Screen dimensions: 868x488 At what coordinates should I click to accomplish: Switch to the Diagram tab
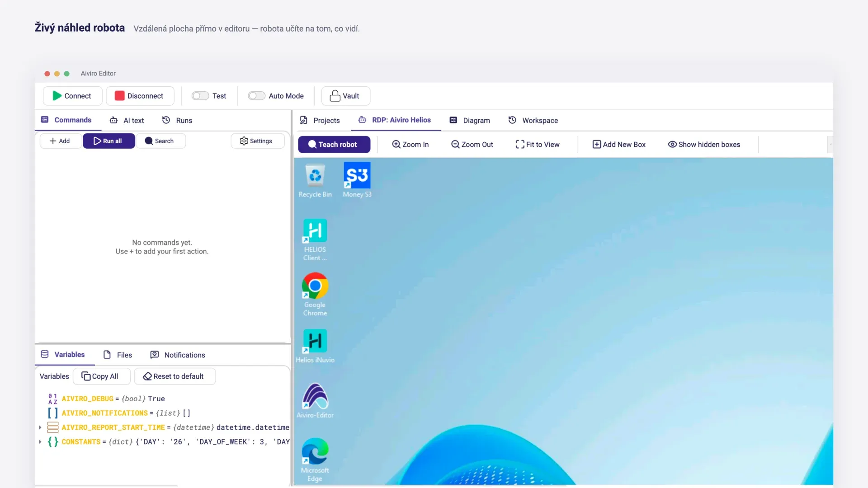[x=470, y=120]
